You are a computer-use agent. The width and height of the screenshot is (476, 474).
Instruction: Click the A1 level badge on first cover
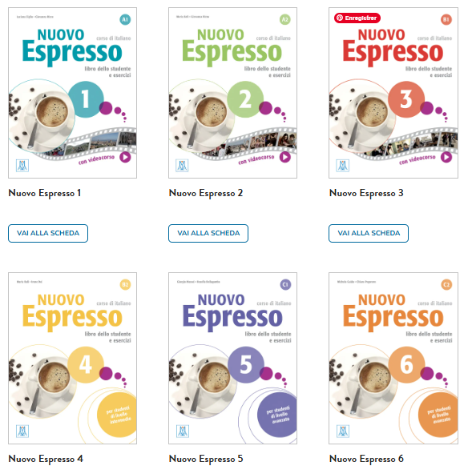125,20
